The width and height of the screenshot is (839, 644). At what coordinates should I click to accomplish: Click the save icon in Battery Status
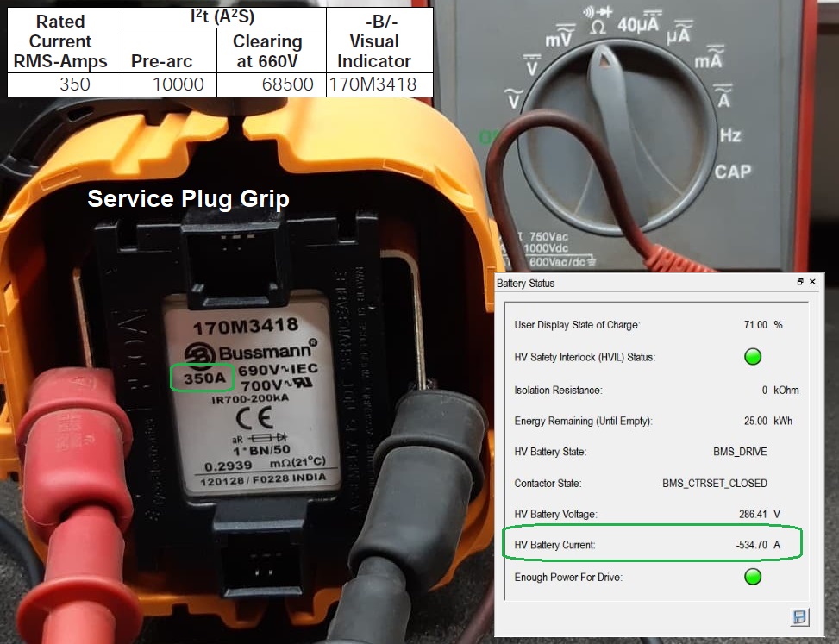(798, 616)
